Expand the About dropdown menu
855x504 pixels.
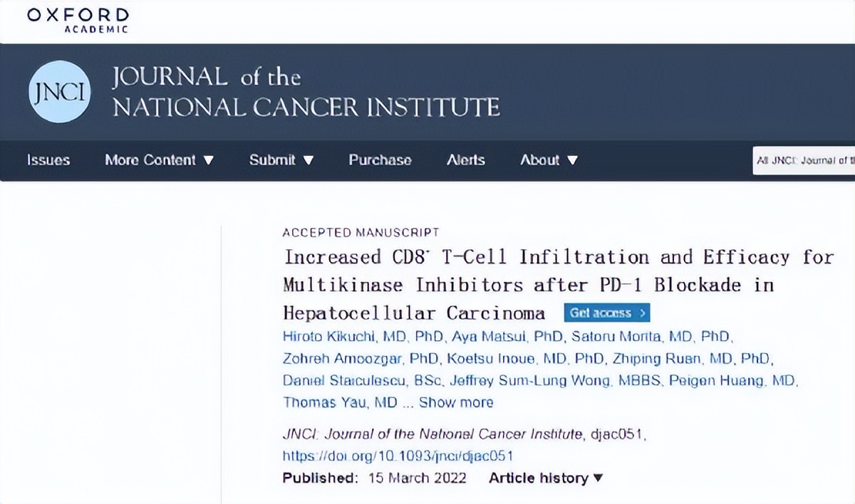coord(549,160)
